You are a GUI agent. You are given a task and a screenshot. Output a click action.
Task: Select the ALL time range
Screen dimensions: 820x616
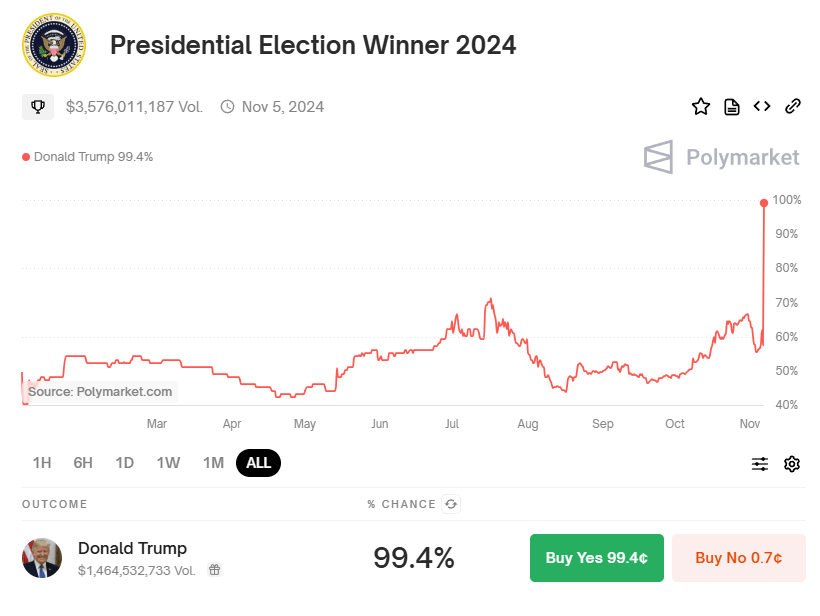pyautogui.click(x=259, y=463)
